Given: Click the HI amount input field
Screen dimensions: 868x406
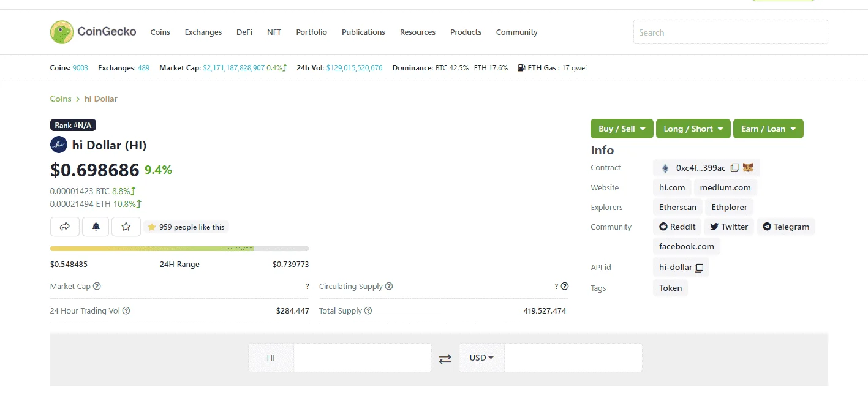Looking at the screenshot, I should 363,358.
